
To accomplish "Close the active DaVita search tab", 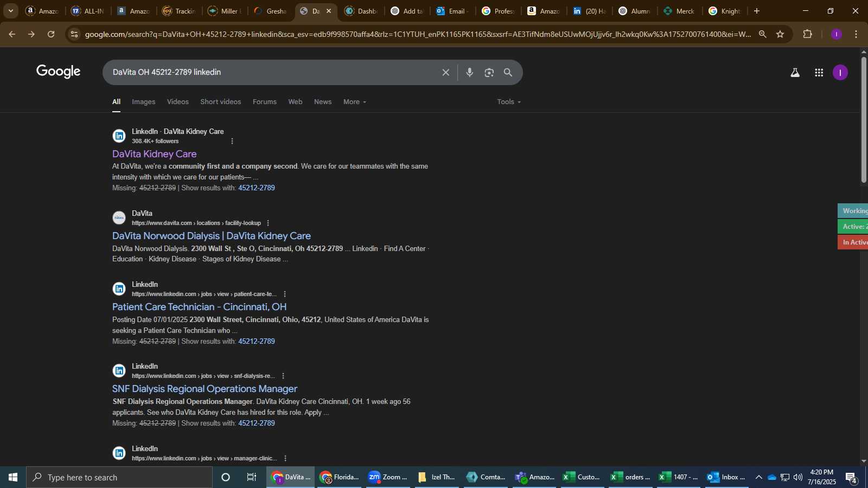I will click(329, 11).
